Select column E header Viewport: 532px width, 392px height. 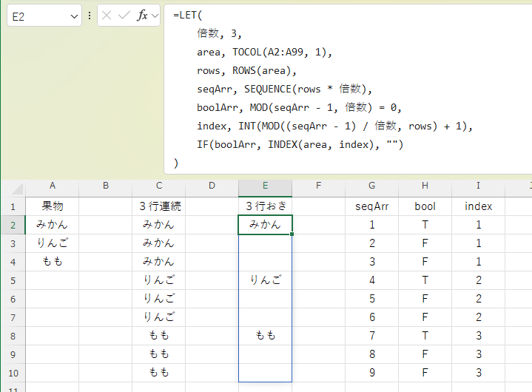pyautogui.click(x=266, y=186)
